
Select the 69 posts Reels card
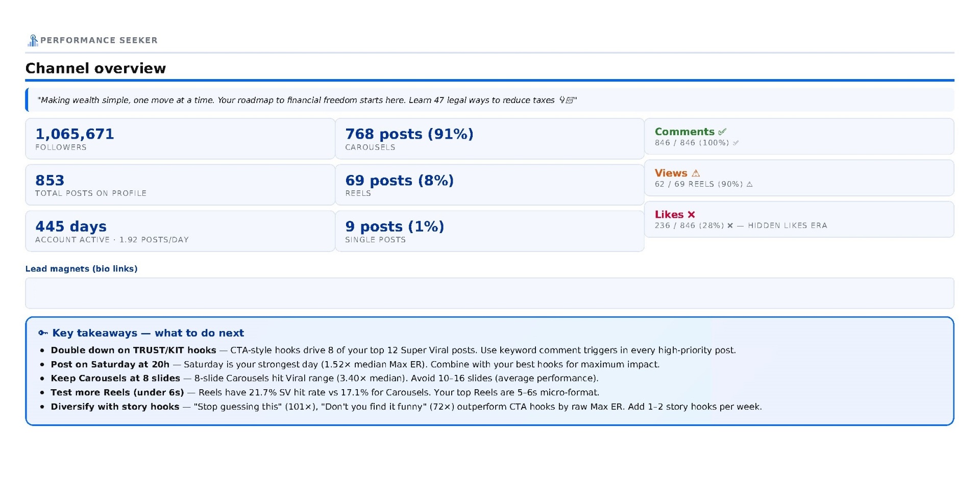(489, 185)
